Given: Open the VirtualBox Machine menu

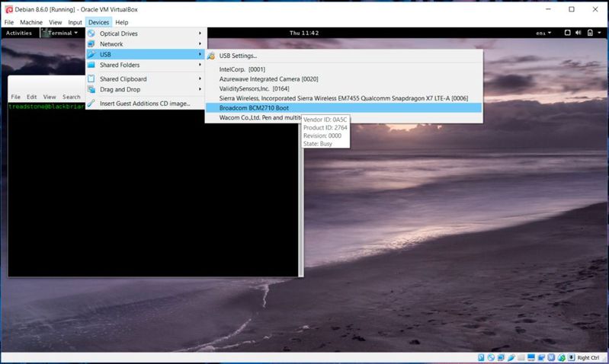Looking at the screenshot, I should (31, 22).
